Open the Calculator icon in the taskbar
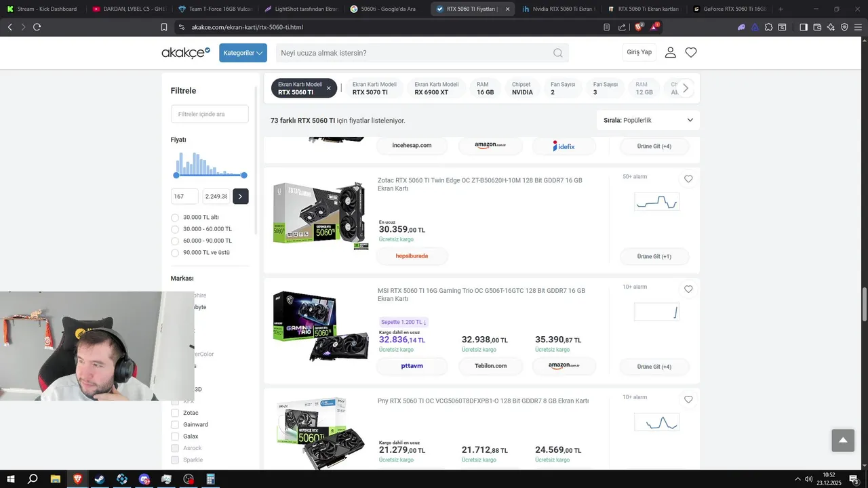 pos(211,479)
